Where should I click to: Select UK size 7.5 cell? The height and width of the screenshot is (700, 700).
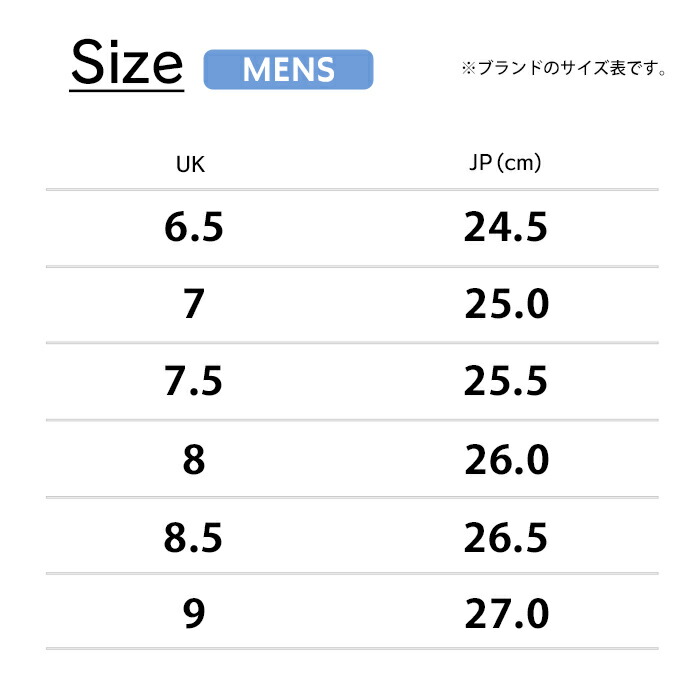tap(193, 381)
